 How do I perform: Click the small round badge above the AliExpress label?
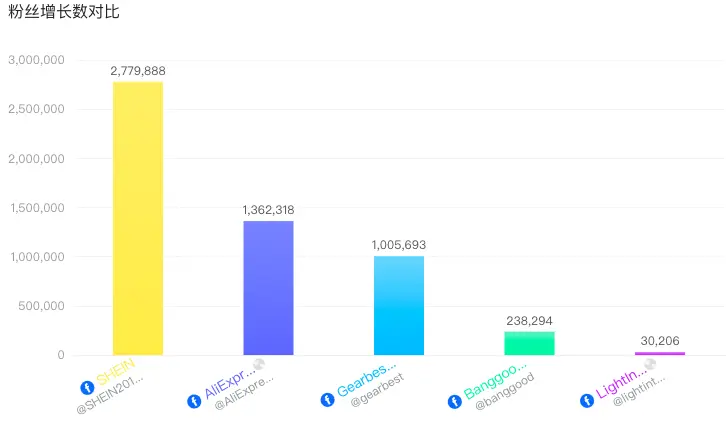[258, 364]
